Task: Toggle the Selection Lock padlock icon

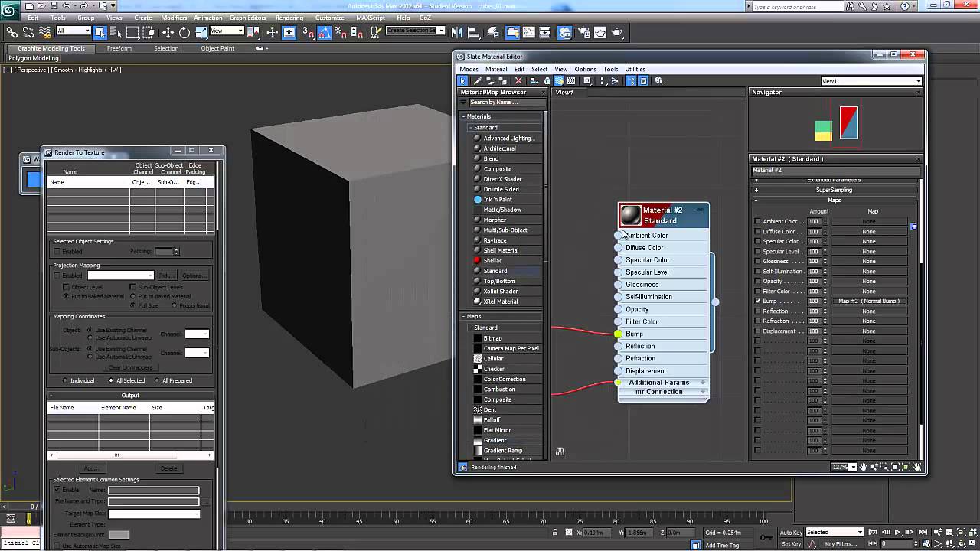Action: tap(555, 532)
